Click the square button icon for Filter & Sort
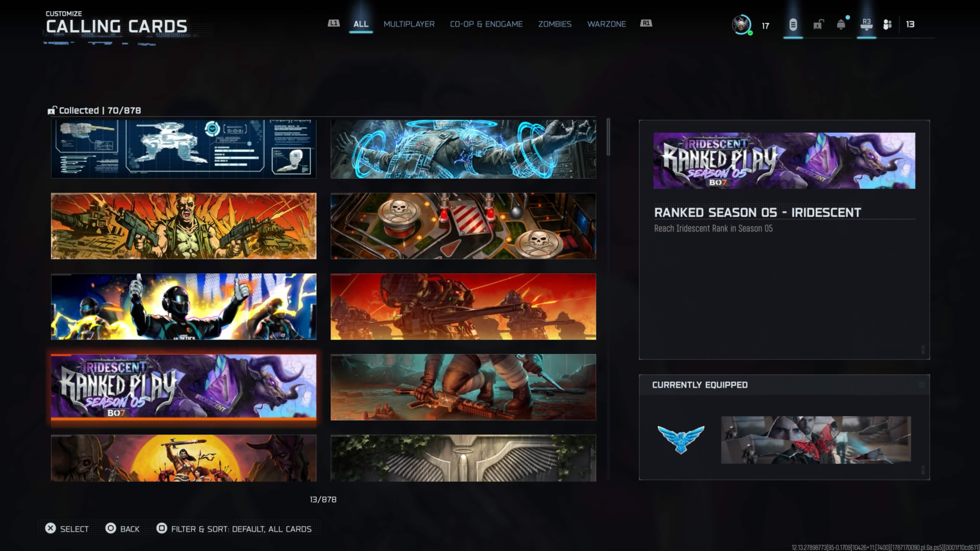Image resolution: width=980 pixels, height=551 pixels. (162, 528)
